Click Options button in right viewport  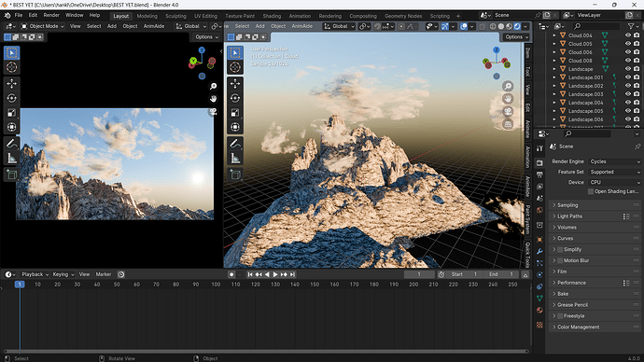point(516,37)
